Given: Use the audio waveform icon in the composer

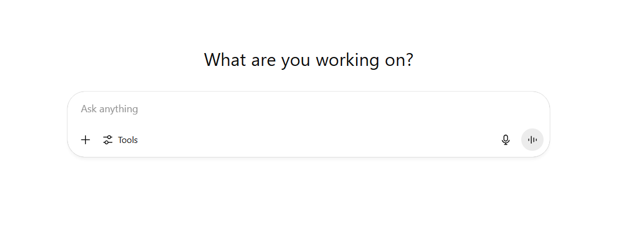Looking at the screenshot, I should coord(532,140).
